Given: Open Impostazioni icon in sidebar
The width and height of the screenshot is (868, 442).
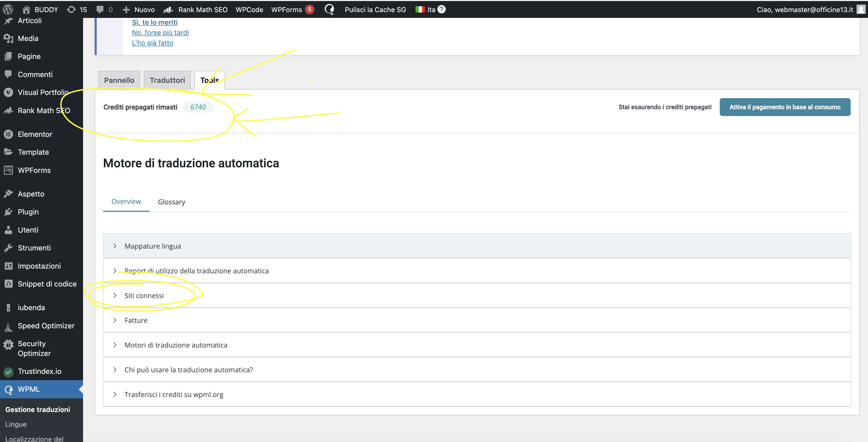Looking at the screenshot, I should coord(8,266).
